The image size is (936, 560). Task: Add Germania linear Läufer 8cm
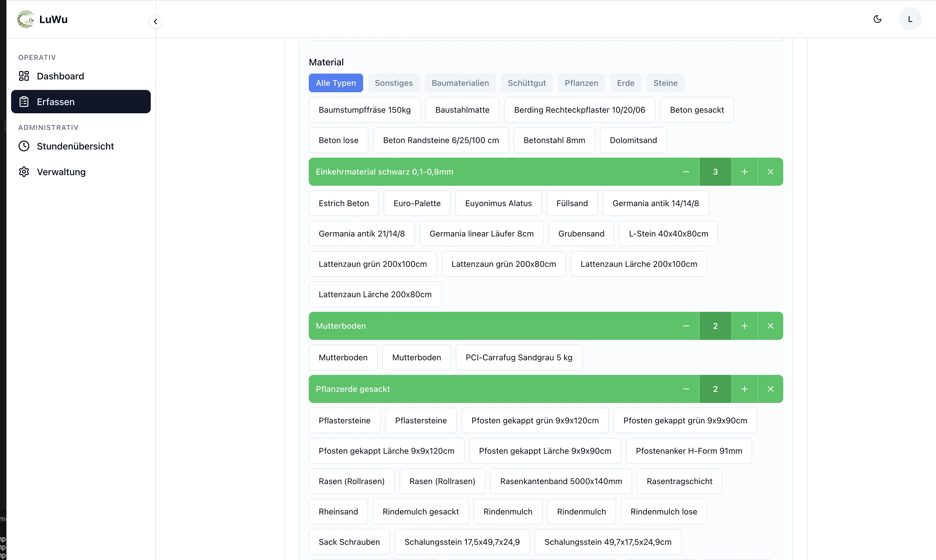pyautogui.click(x=481, y=234)
